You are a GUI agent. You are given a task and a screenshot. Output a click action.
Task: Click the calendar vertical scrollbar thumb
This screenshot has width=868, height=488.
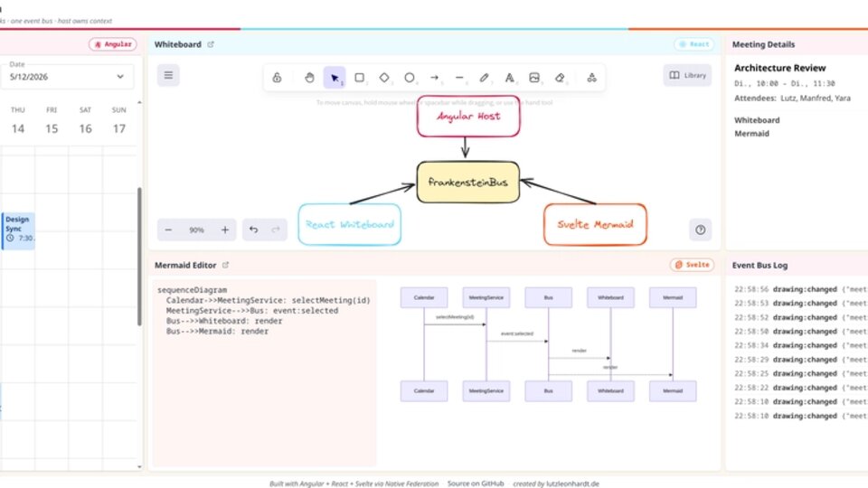[139, 256]
